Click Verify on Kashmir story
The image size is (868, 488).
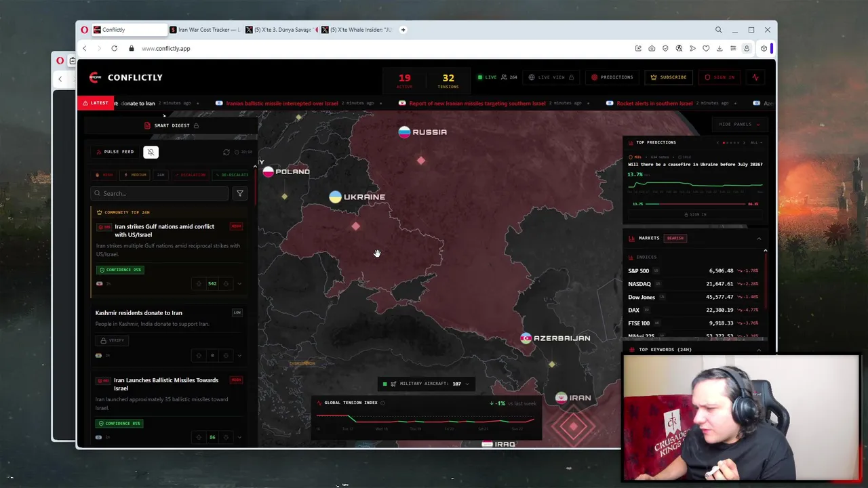(112, 340)
